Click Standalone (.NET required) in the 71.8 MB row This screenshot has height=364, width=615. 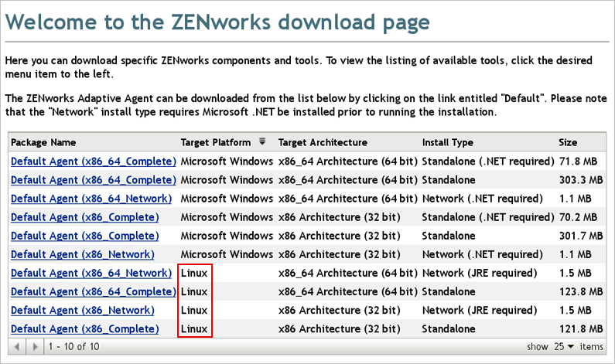(488, 161)
